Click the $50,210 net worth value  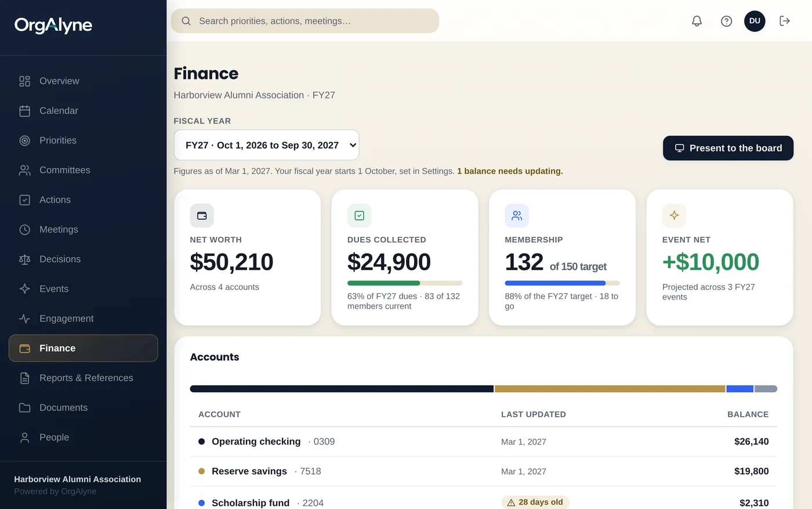click(x=231, y=262)
